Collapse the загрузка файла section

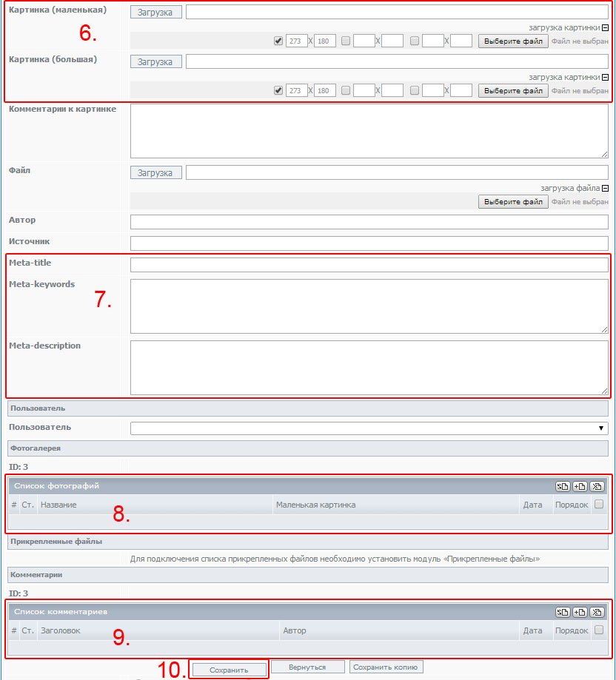605,188
